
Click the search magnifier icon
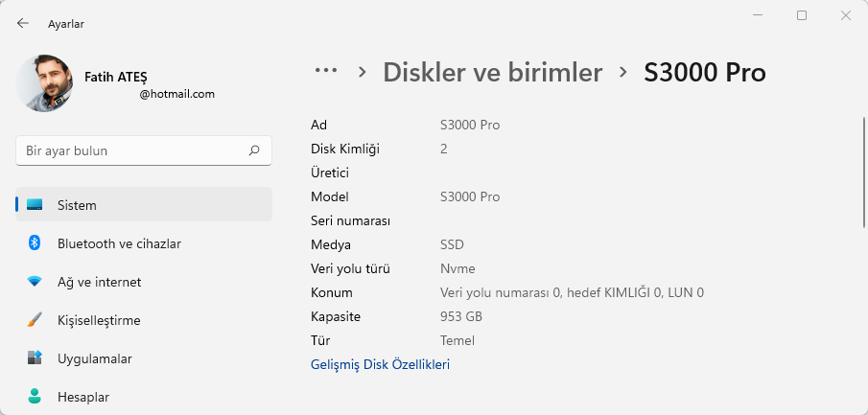click(x=254, y=150)
